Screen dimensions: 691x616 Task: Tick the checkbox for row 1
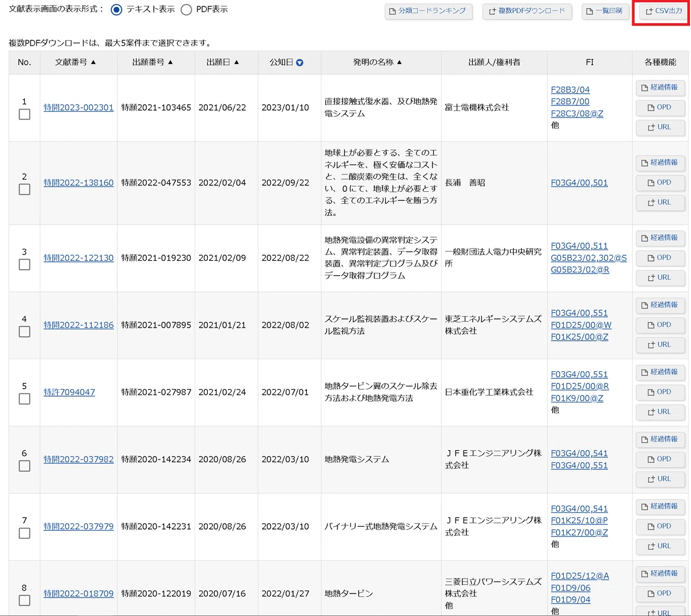[x=24, y=114]
